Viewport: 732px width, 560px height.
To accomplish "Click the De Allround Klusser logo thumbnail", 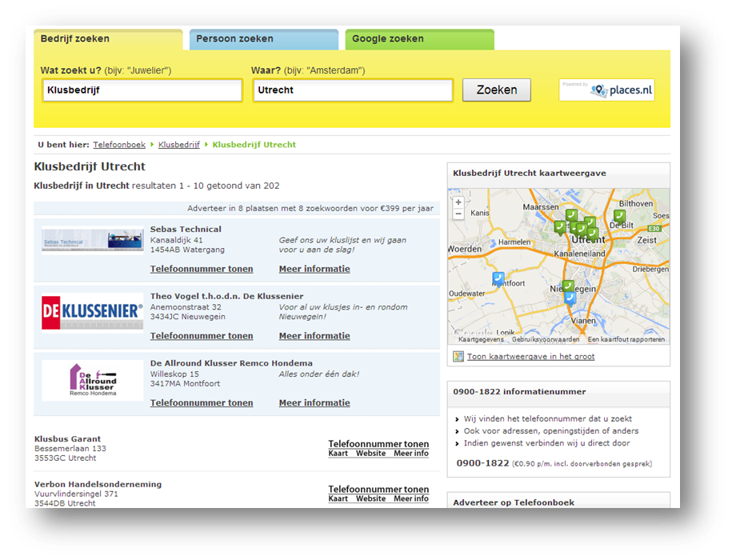I will [93, 380].
